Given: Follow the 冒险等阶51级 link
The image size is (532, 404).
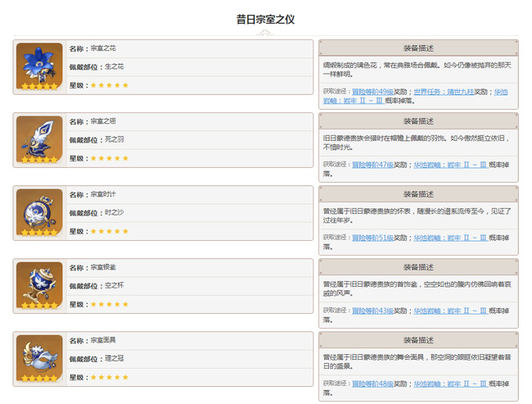Looking at the screenshot, I should [x=372, y=238].
